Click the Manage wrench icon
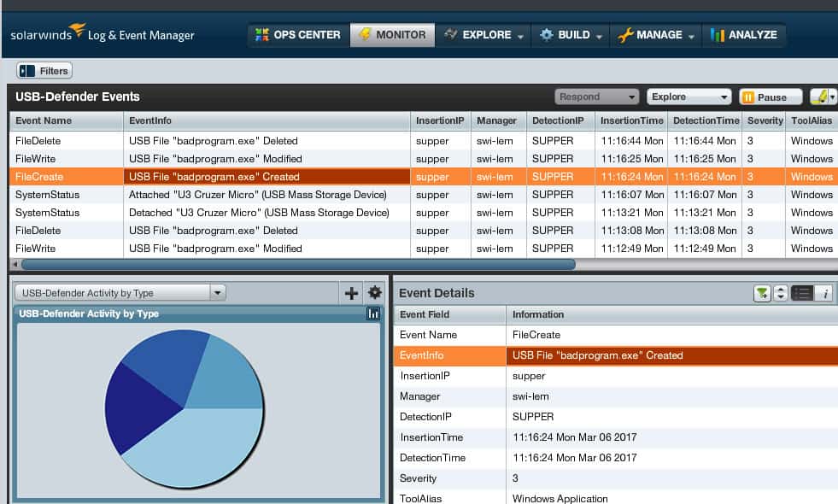The image size is (838, 504). tap(625, 35)
